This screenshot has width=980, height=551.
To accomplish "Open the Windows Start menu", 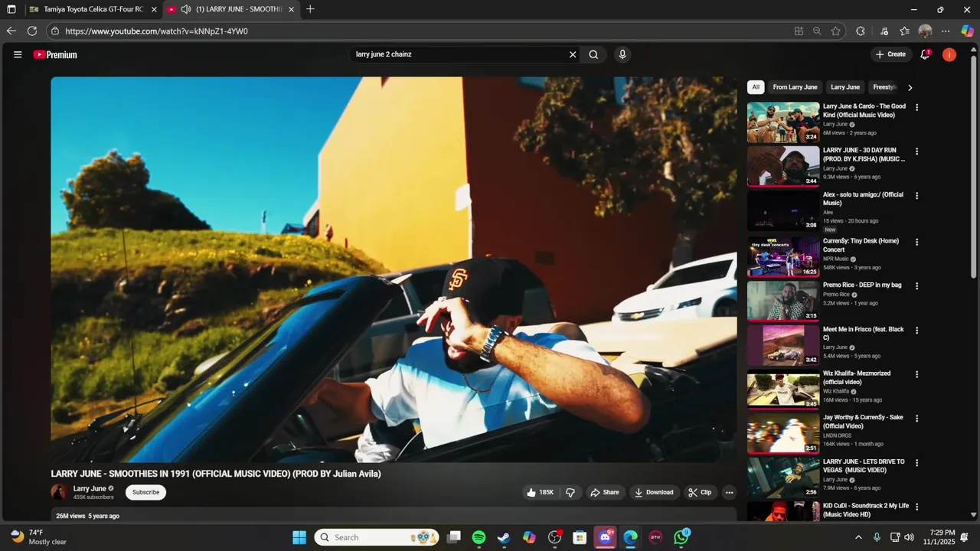I will [x=299, y=537].
